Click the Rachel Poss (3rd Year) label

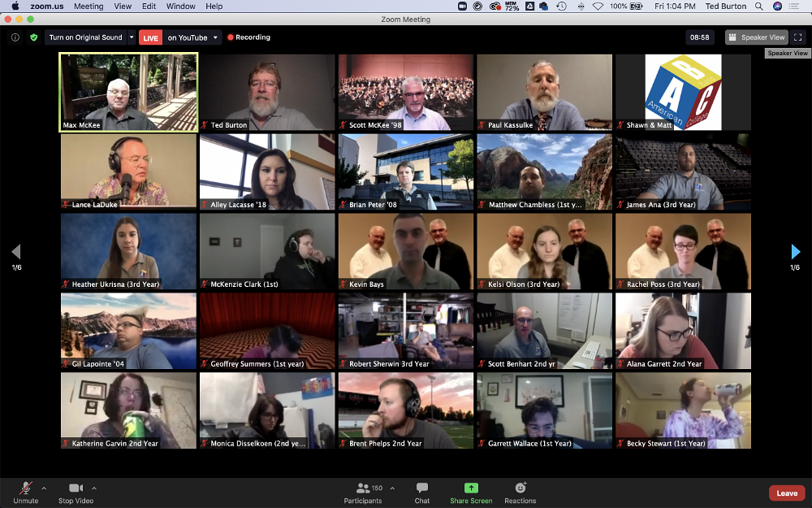[663, 284]
